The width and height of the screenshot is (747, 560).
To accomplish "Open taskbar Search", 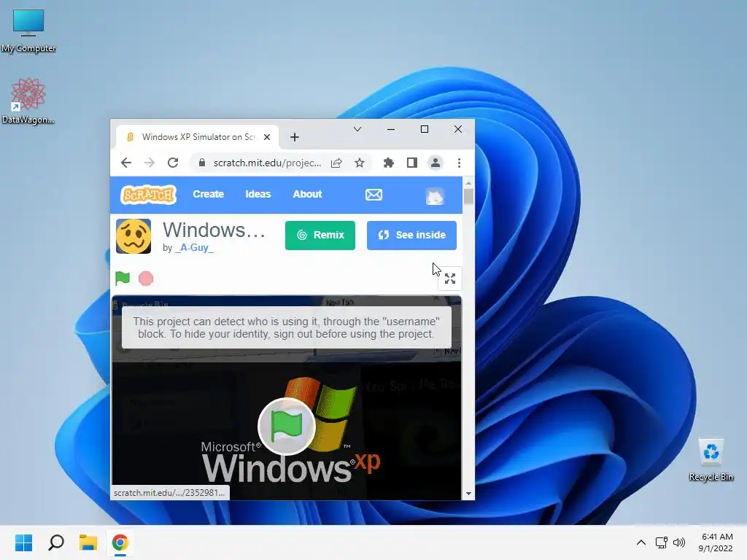I will click(56, 542).
